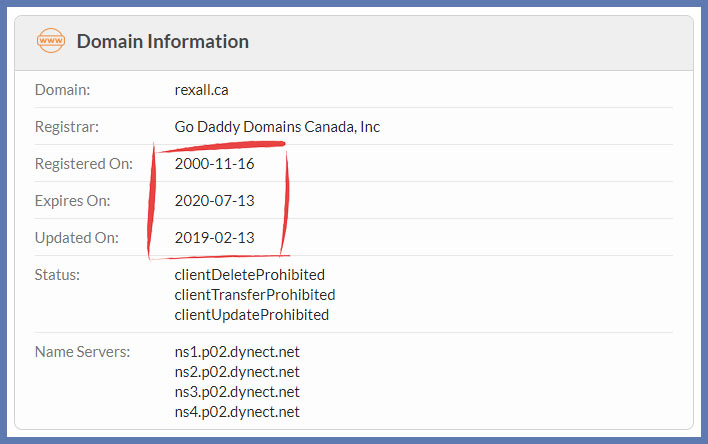Click the Updated On label

pyautogui.click(x=77, y=238)
